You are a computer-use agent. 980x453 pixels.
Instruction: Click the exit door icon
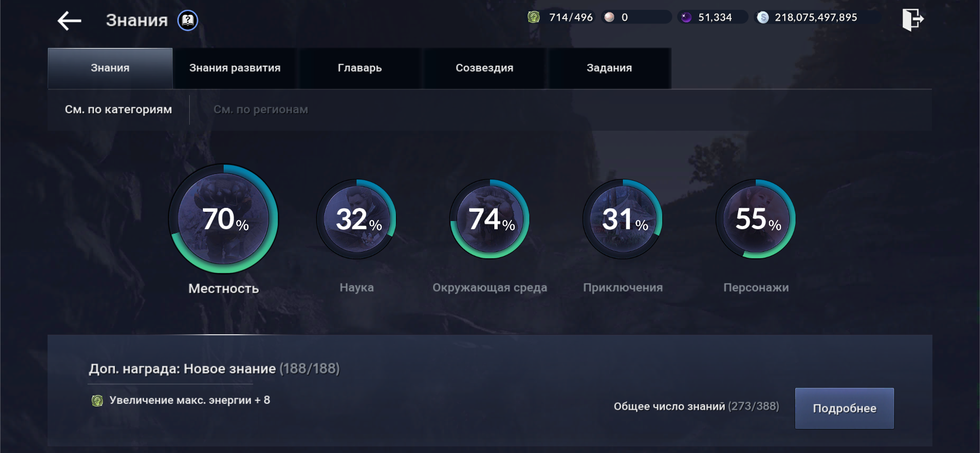(x=912, y=20)
